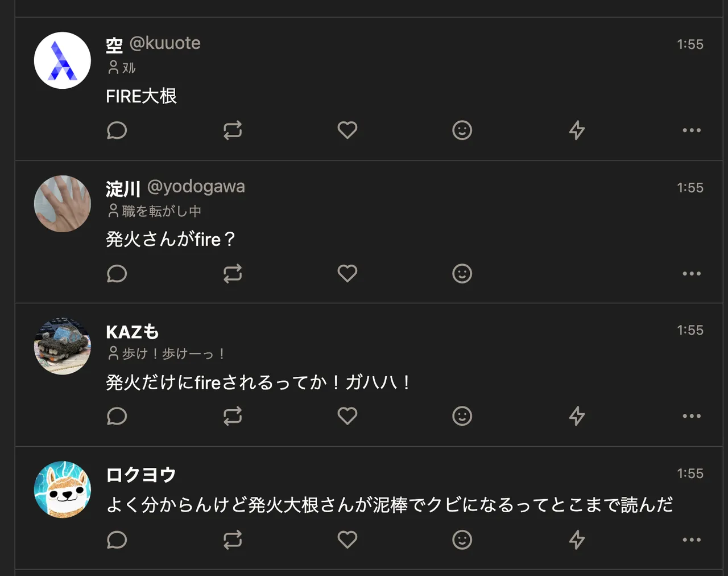Add a reaction to 空's FIRE大根 post
The width and height of the screenshot is (728, 576).
(x=462, y=130)
